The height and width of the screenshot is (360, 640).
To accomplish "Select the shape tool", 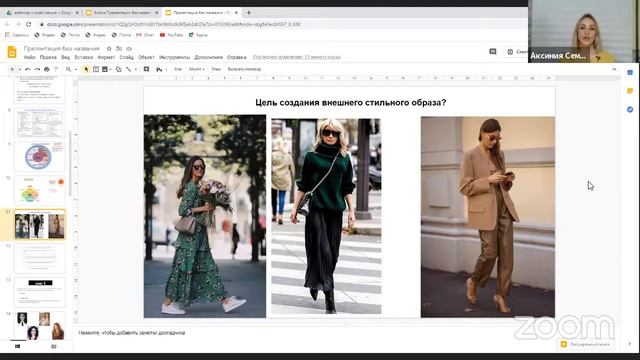I will coord(118,69).
